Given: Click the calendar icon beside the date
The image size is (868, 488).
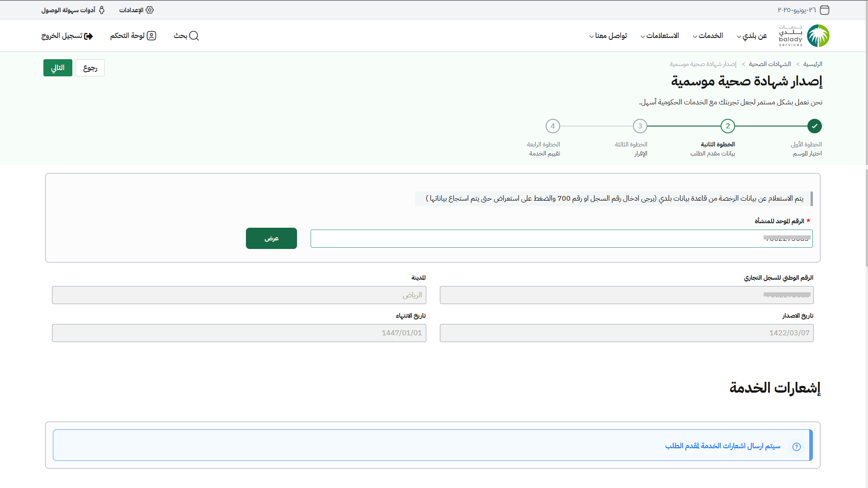Looking at the screenshot, I should click(x=825, y=10).
